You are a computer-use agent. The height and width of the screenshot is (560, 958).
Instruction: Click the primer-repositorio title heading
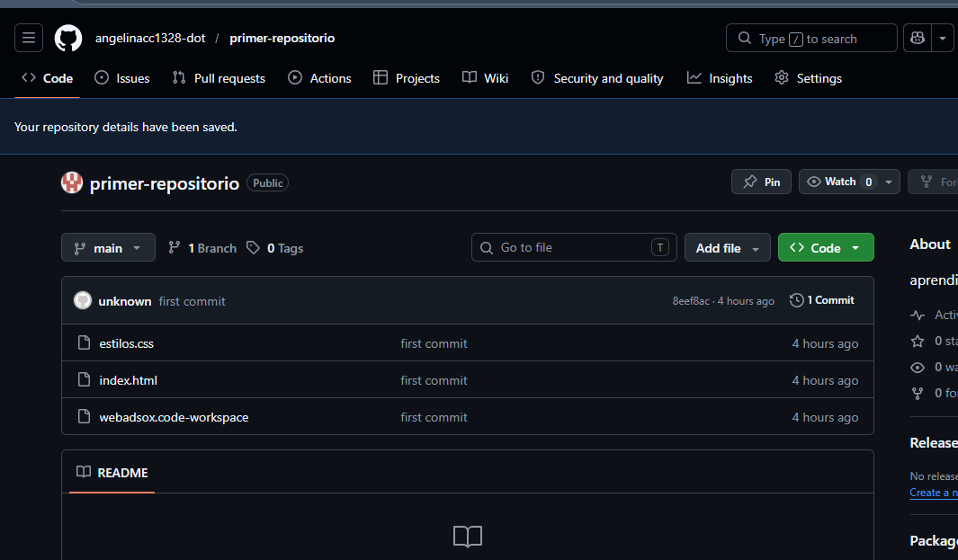coord(165,183)
